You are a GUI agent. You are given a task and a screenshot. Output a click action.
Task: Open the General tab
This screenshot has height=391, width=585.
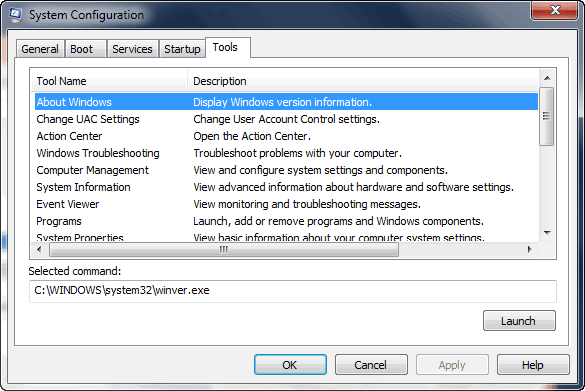tap(40, 49)
